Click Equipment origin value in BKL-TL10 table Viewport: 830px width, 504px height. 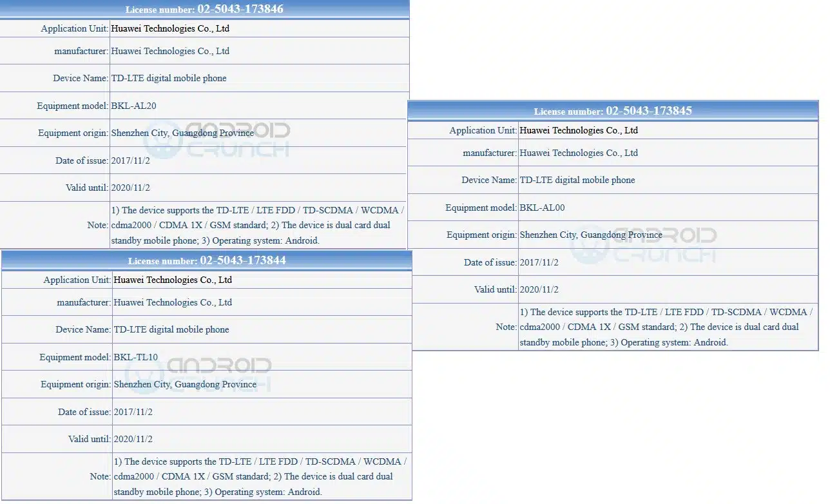pyautogui.click(x=185, y=384)
